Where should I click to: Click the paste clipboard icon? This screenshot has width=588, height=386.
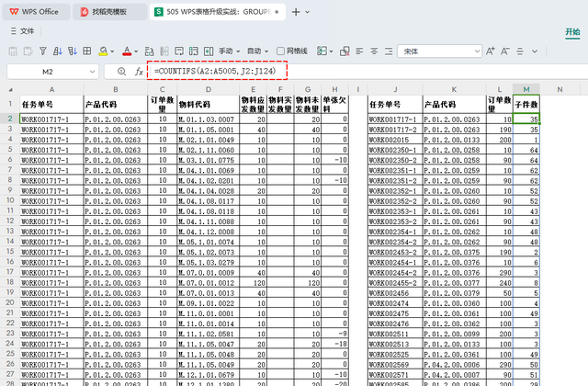tap(28, 51)
